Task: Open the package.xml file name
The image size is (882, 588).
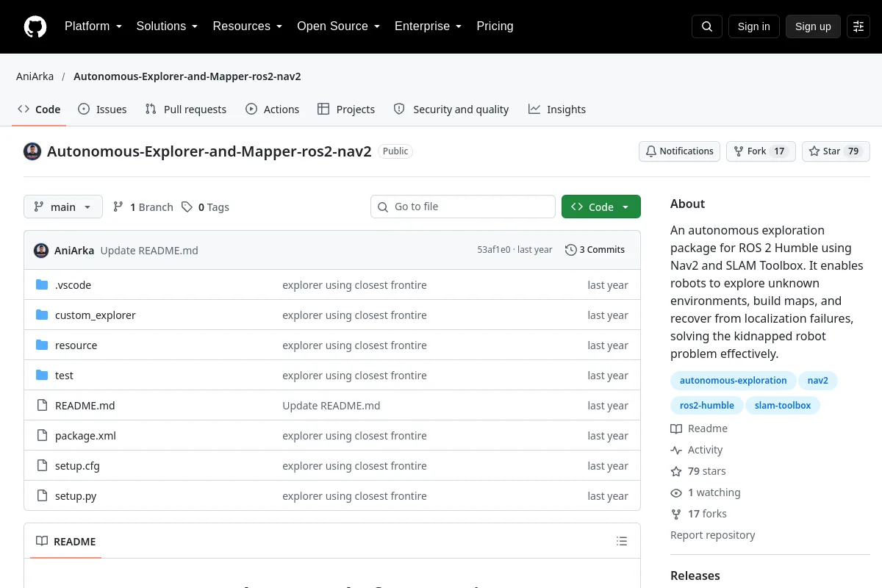Action: (x=85, y=436)
